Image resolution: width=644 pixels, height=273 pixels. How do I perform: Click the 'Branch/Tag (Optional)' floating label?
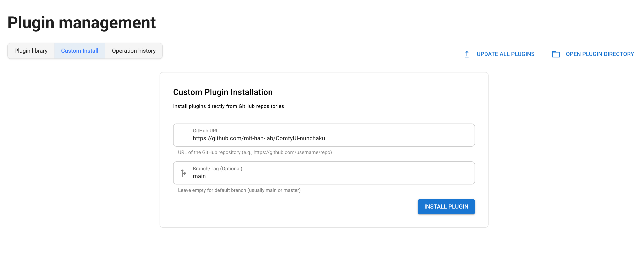pos(217,168)
